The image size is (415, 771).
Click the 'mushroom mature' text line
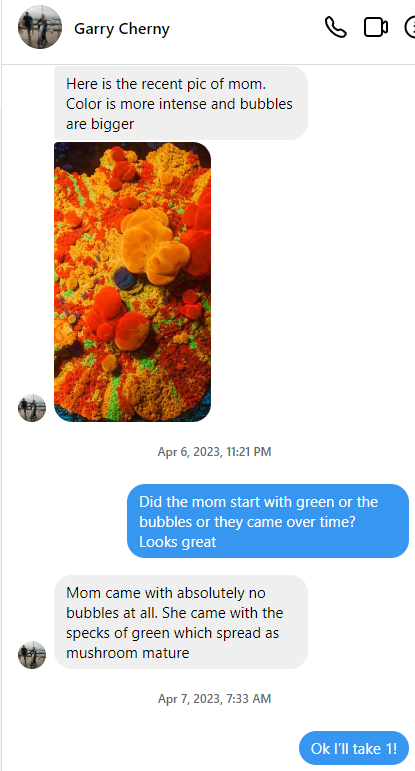127,653
